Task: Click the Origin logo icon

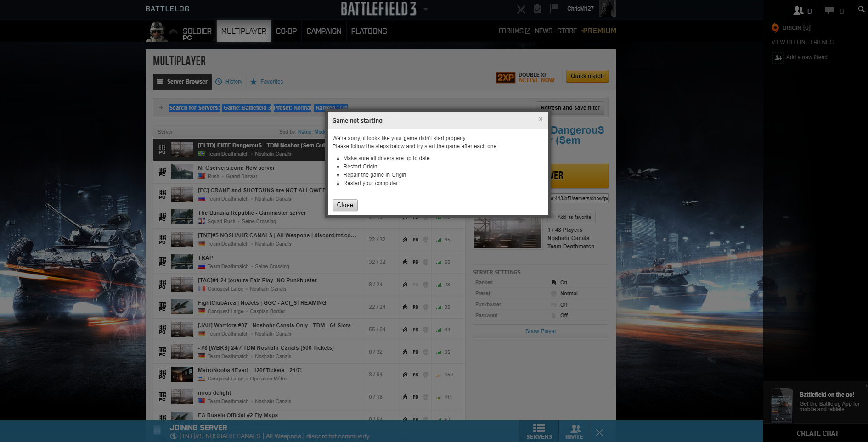Action: tap(775, 28)
